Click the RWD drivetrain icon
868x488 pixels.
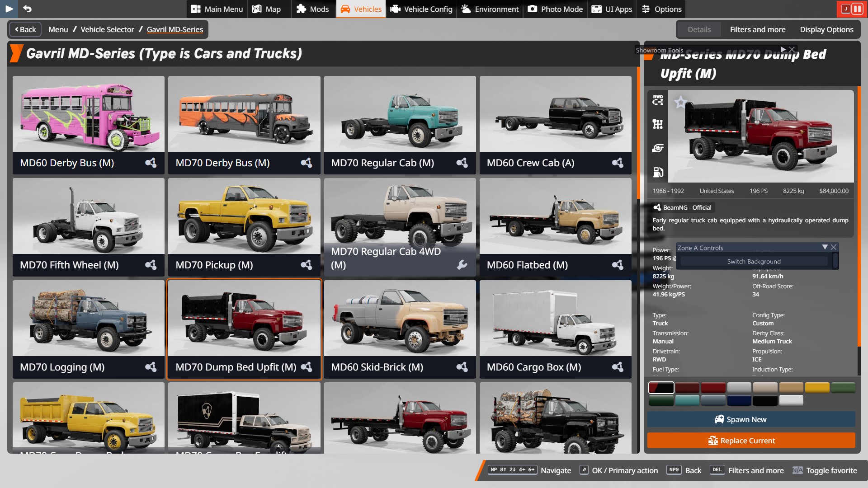pyautogui.click(x=658, y=100)
